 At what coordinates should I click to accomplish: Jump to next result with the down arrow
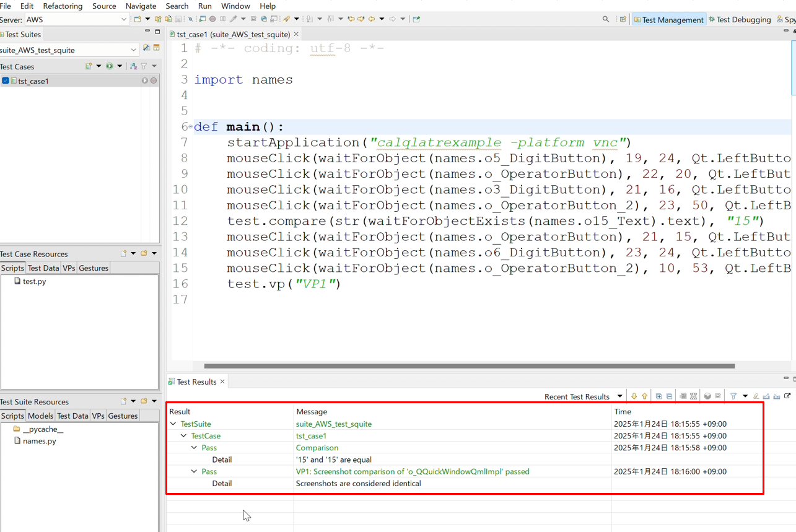coord(634,396)
